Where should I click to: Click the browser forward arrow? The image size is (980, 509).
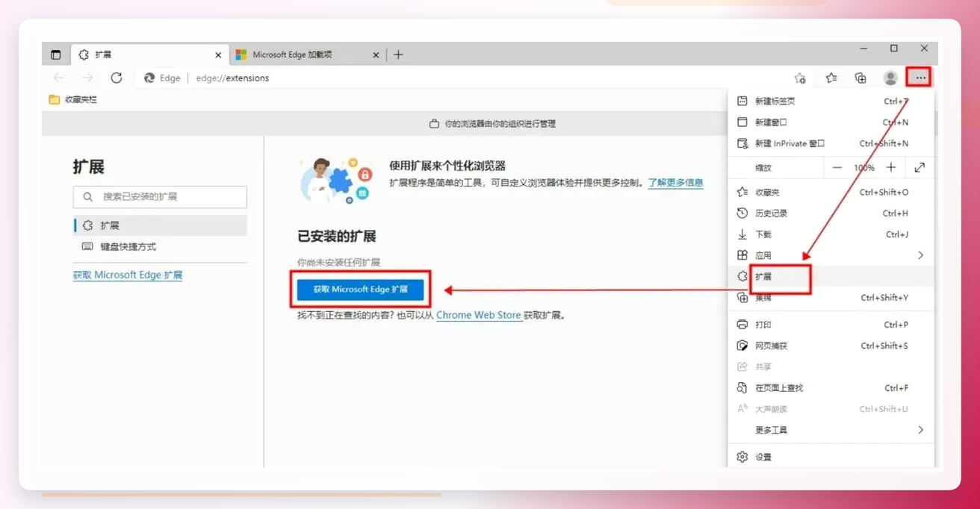pyautogui.click(x=87, y=78)
